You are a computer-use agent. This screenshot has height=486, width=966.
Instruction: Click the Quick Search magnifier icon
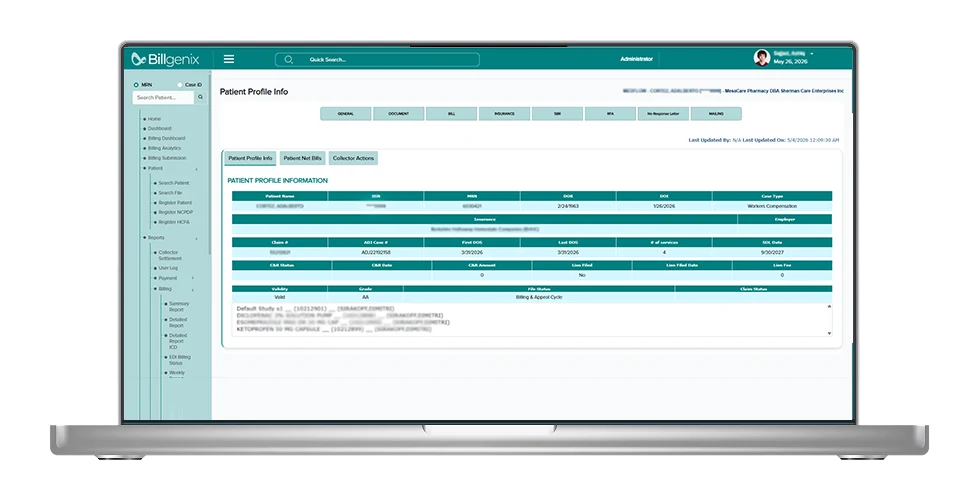click(x=288, y=60)
